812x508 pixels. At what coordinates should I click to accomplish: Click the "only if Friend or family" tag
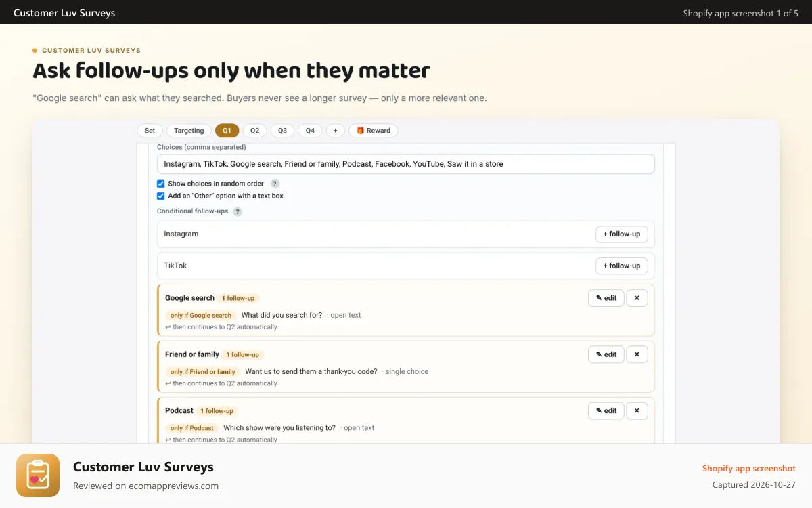(x=203, y=371)
